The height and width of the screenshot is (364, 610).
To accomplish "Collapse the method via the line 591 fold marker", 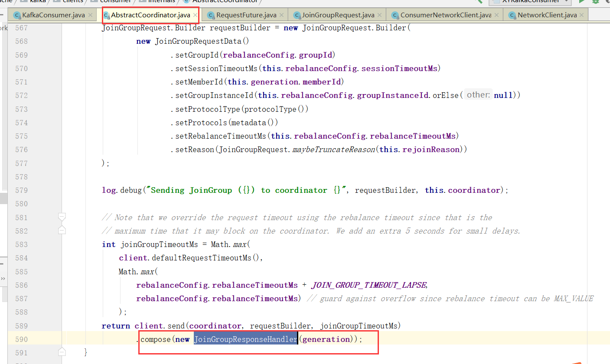I will [62, 351].
